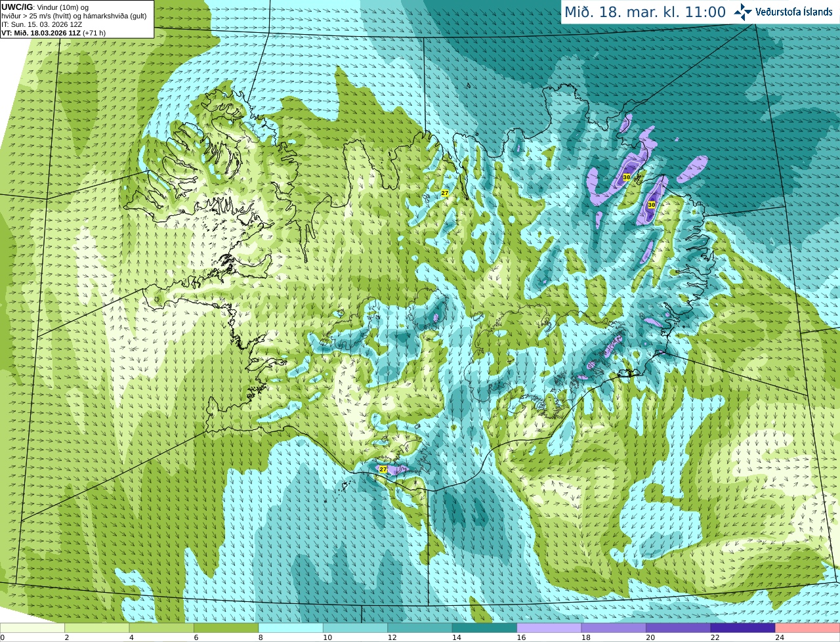Click the 27 gust marker on north coast
Image resolution: width=840 pixels, height=642 pixels.
444,193
